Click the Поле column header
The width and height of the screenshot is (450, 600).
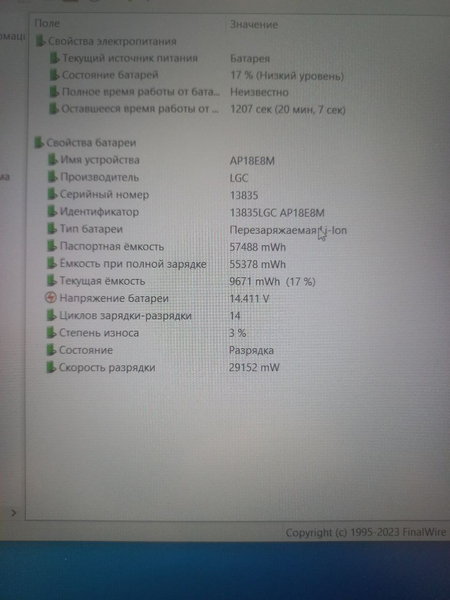point(47,24)
